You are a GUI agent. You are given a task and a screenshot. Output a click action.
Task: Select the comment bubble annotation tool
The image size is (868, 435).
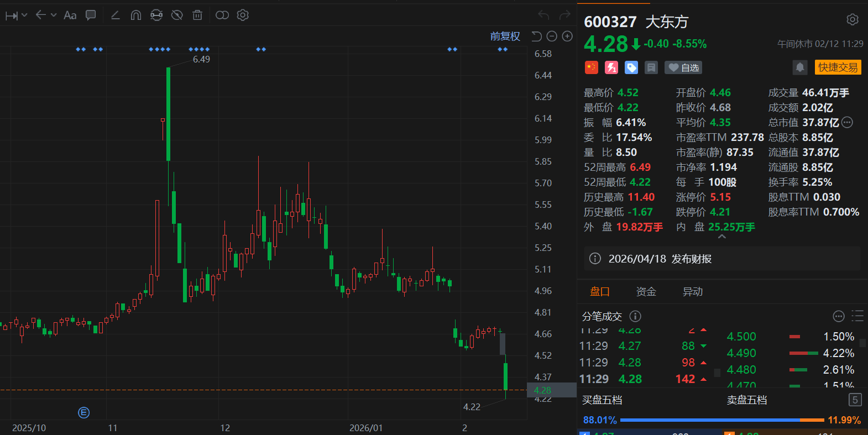click(91, 15)
